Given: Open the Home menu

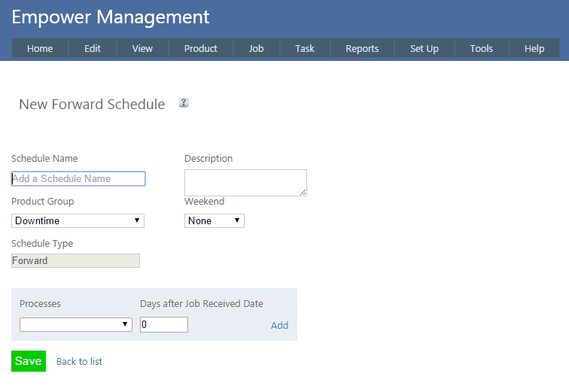Looking at the screenshot, I should (x=40, y=49).
